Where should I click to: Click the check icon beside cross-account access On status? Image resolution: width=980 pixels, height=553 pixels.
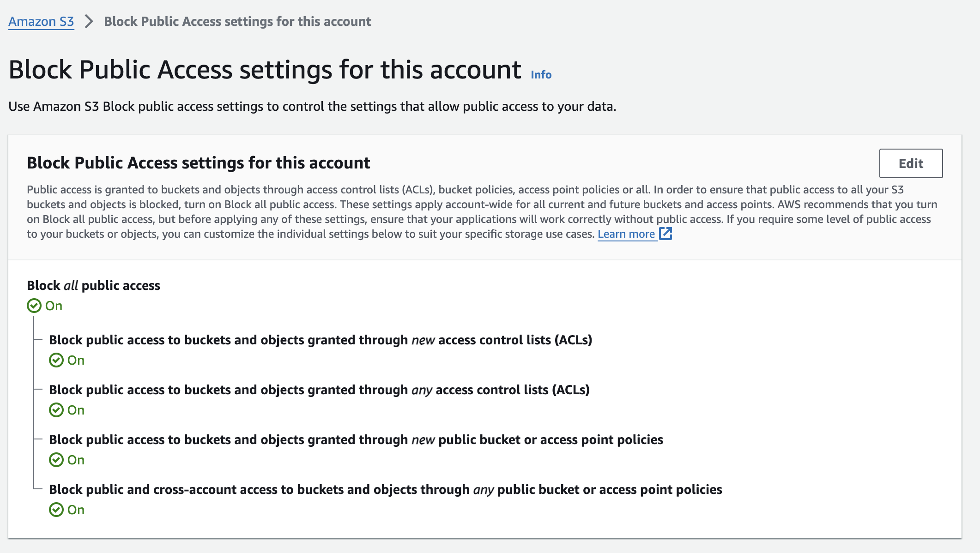click(x=57, y=510)
